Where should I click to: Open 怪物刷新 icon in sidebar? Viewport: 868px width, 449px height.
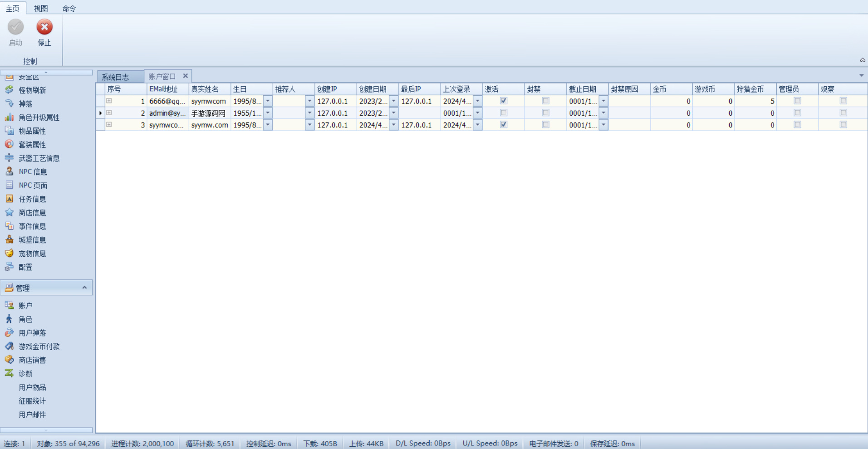9,90
